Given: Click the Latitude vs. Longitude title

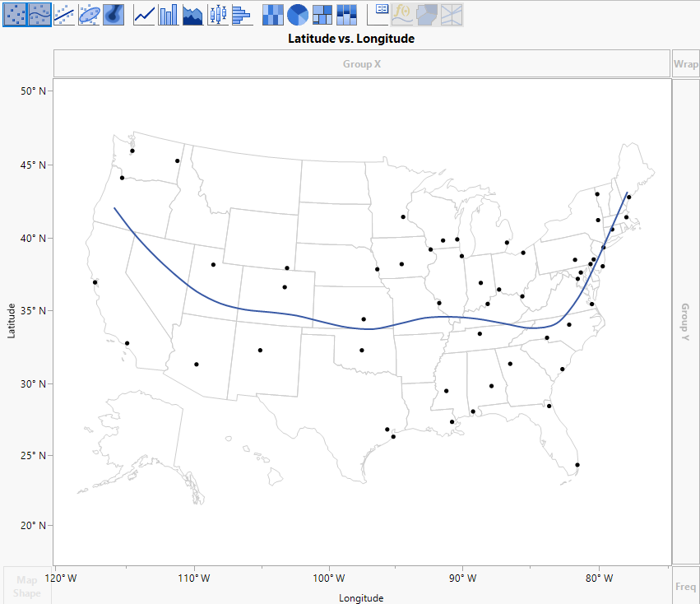Looking at the screenshot, I should [351, 39].
